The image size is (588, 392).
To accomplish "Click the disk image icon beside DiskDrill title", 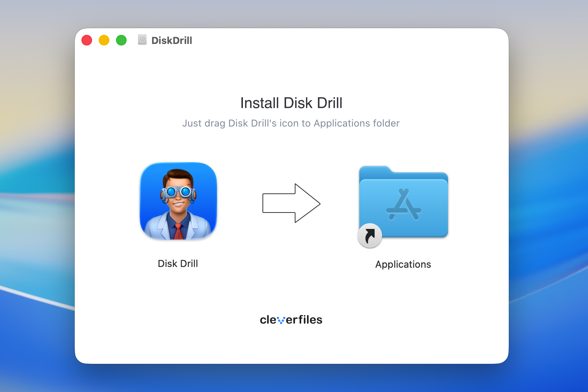I will 142,40.
